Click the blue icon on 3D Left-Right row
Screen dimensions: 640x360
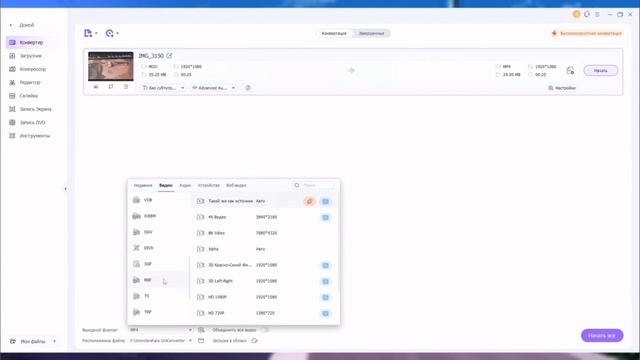(x=325, y=281)
